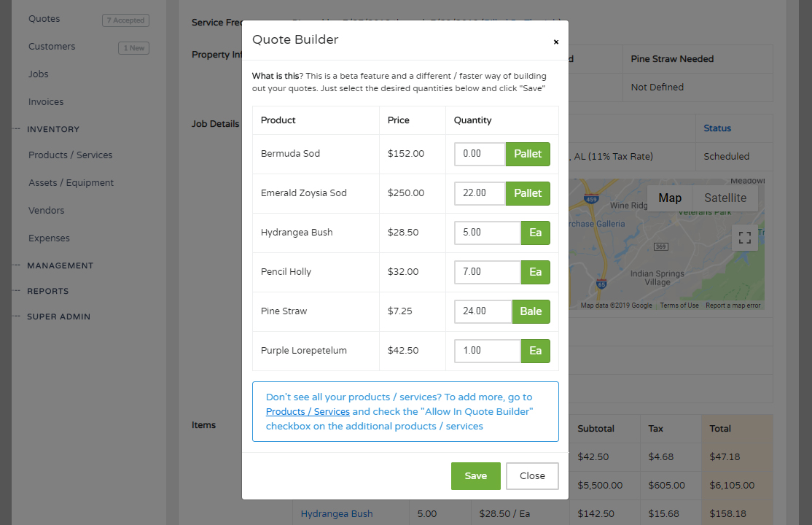Switch the map to Satellite view
The image size is (812, 525).
pos(725,198)
